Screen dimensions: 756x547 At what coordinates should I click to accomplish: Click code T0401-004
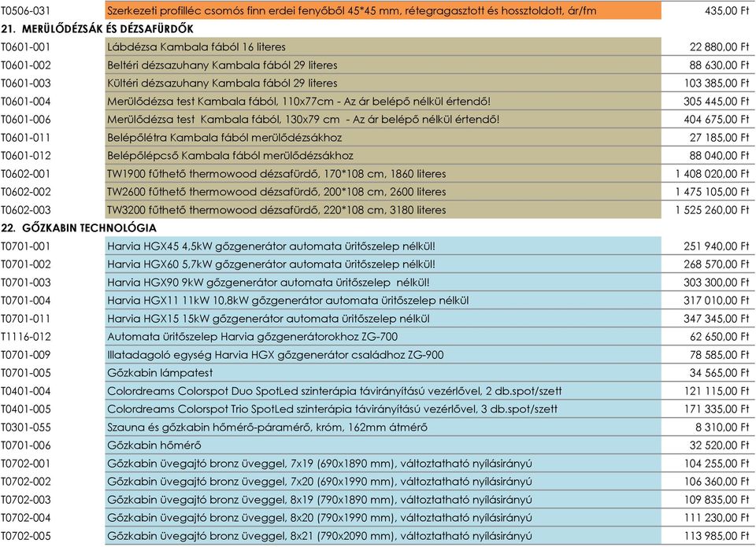(x=25, y=391)
